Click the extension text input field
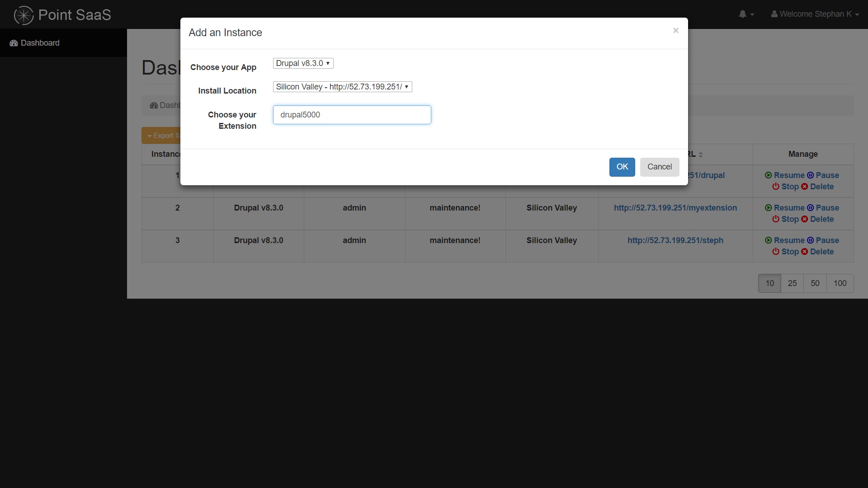This screenshot has width=868, height=488. pyautogui.click(x=352, y=115)
